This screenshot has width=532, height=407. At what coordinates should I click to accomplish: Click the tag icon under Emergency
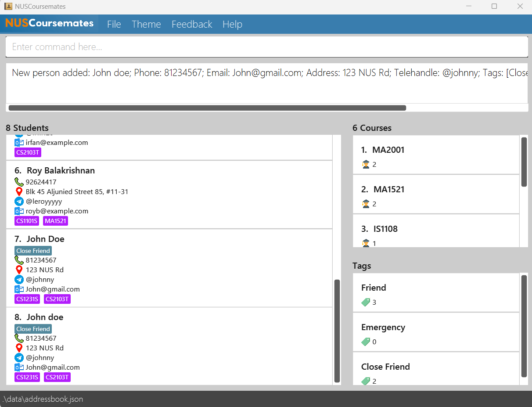(x=366, y=342)
